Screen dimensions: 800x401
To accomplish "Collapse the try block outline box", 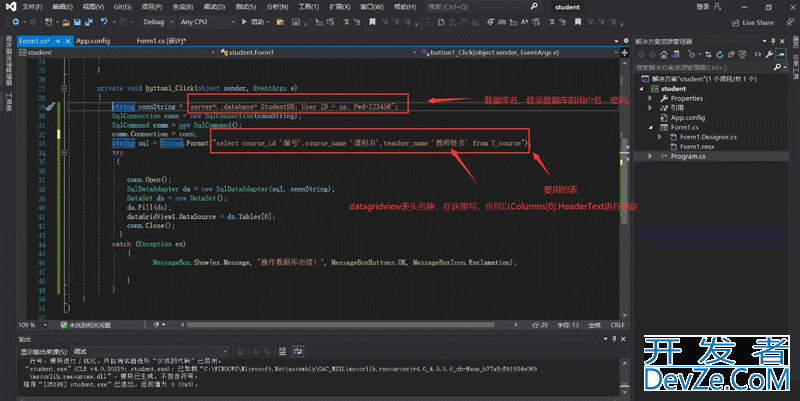I will pos(64,152).
